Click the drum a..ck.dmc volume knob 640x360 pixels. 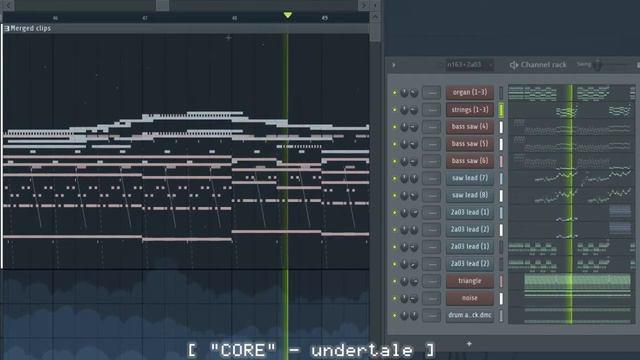(414, 316)
